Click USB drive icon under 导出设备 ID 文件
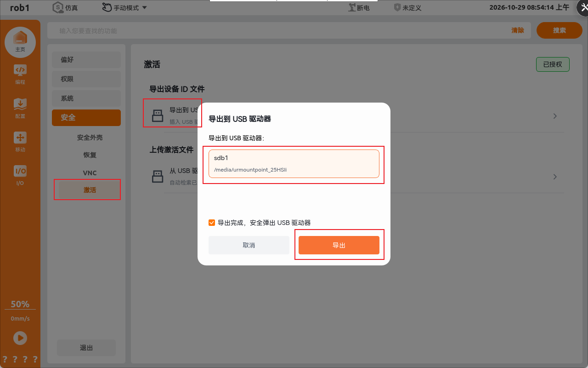 pos(158,116)
